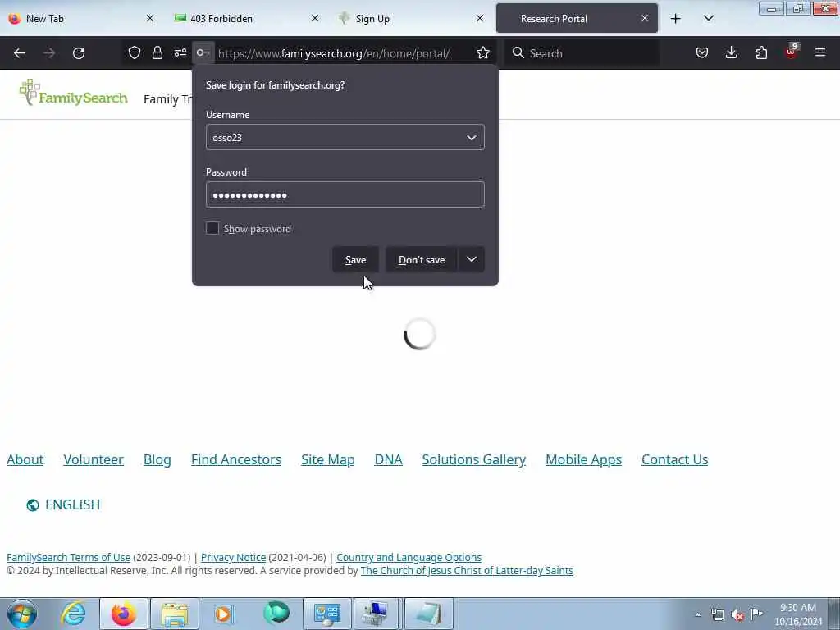Close the 403 Forbidden tab
Screen dimensions: 840x630
point(315,19)
